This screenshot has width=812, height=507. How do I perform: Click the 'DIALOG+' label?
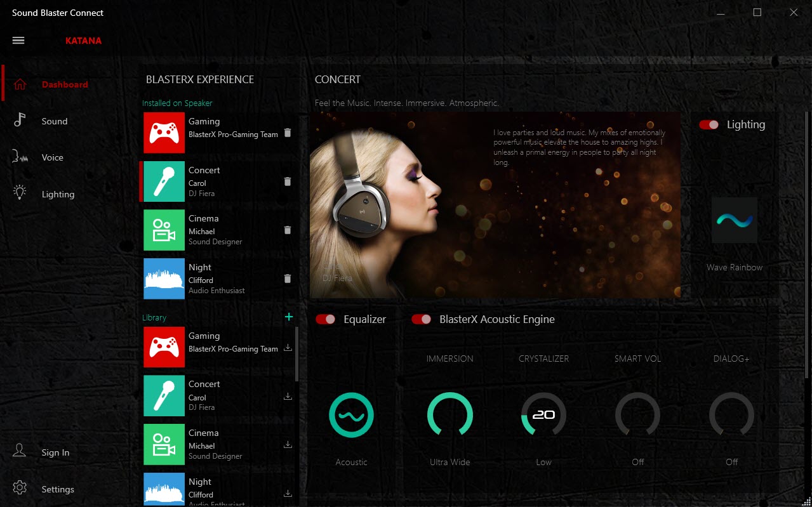click(731, 359)
